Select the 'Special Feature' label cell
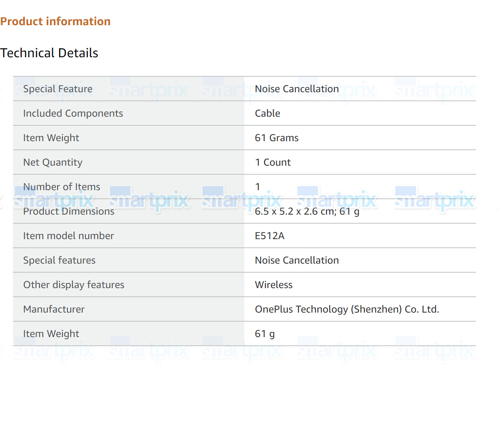Screen dimensions: 498x448 pos(128,89)
